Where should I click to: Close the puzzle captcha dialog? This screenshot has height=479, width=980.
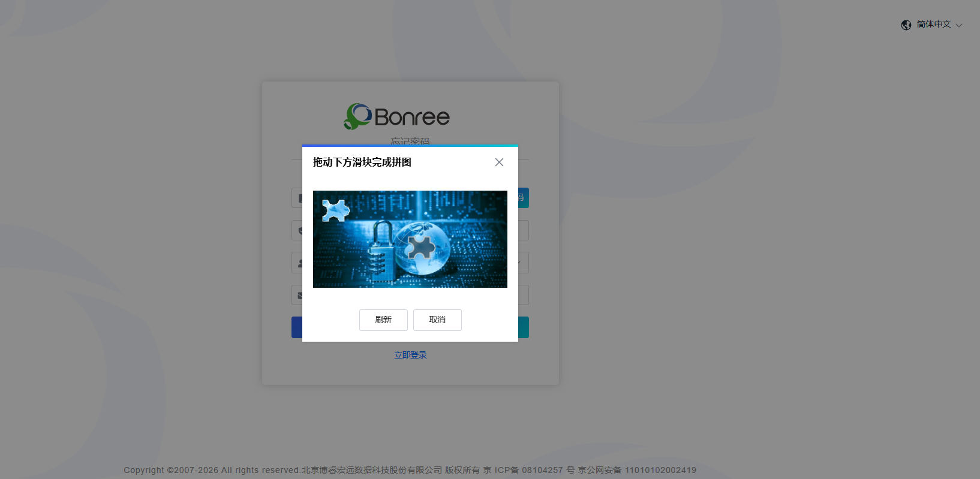click(499, 162)
